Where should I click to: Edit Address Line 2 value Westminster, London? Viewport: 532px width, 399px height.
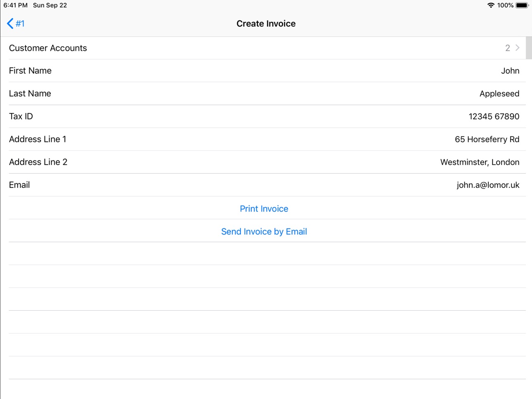coord(480,162)
